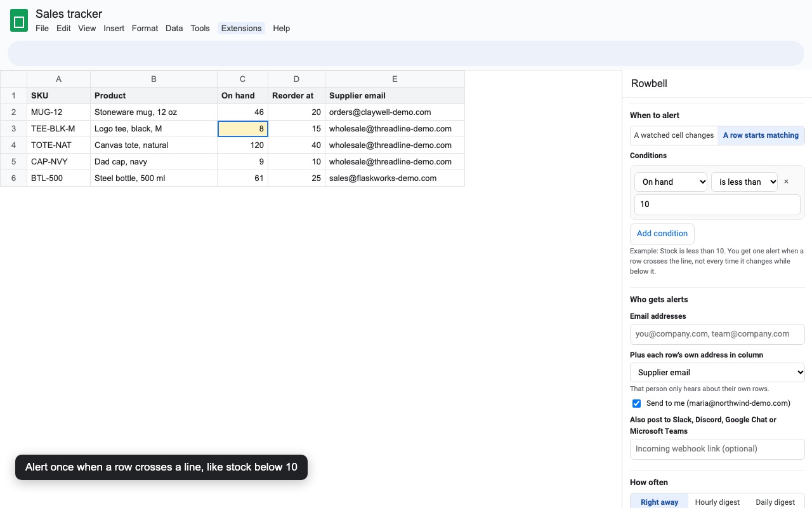Click the 'Canvas tote, natural' product cell
The height and width of the screenshot is (508, 812).
pos(154,145)
